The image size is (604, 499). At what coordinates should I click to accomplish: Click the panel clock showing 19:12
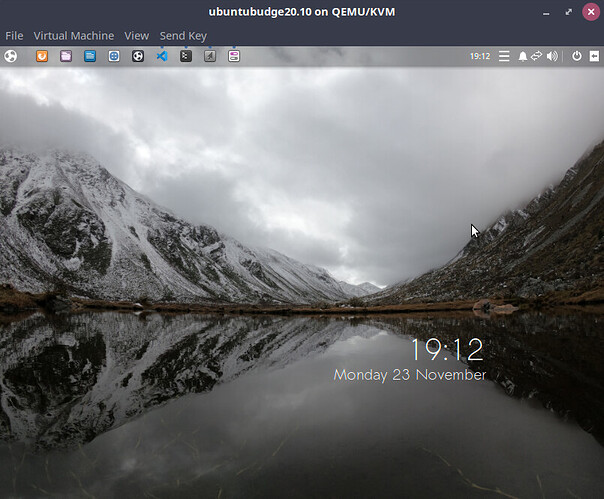(x=480, y=56)
